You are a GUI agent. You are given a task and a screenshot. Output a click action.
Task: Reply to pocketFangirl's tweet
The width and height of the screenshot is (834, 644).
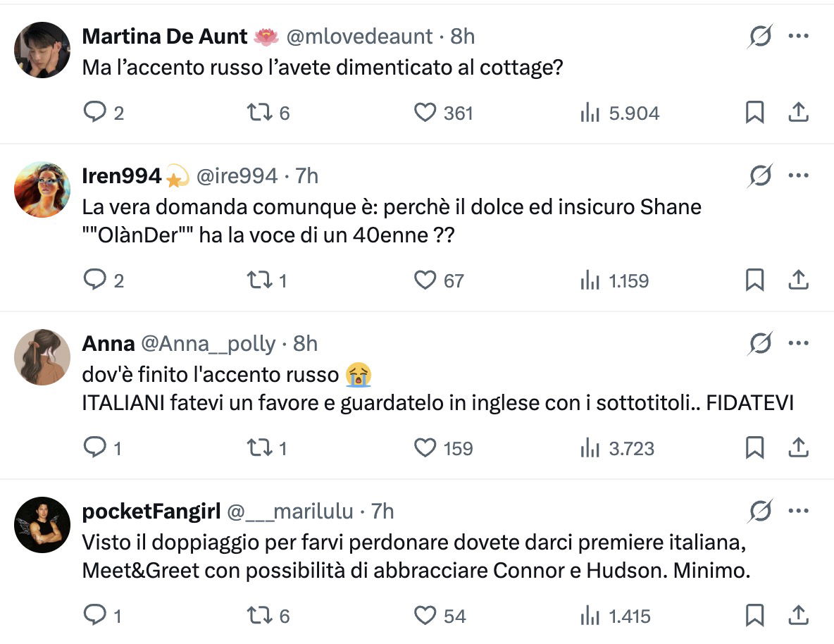click(94, 616)
